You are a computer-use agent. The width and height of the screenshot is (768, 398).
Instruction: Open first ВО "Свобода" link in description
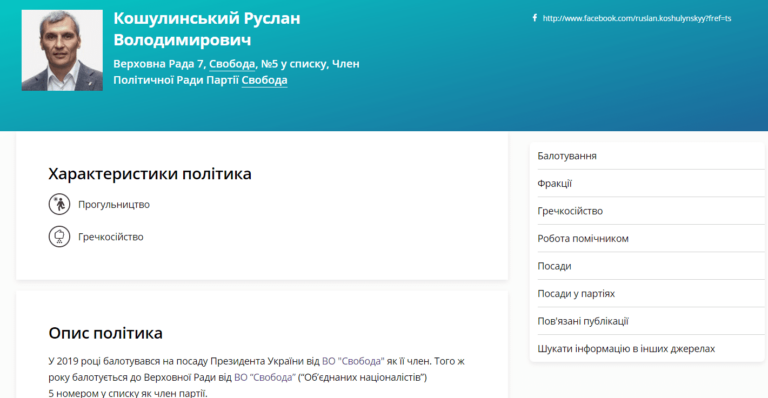pyautogui.click(x=353, y=361)
